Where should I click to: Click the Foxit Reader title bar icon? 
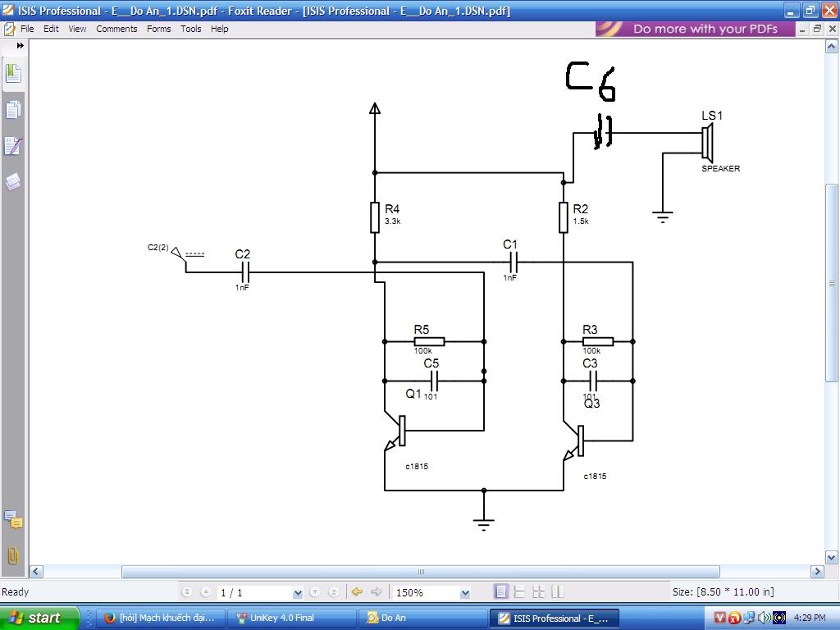tap(8, 10)
